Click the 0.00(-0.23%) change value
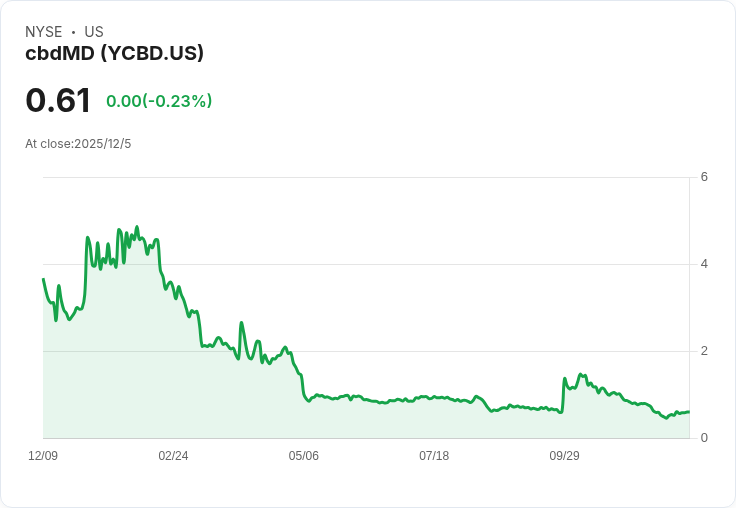 coord(159,101)
